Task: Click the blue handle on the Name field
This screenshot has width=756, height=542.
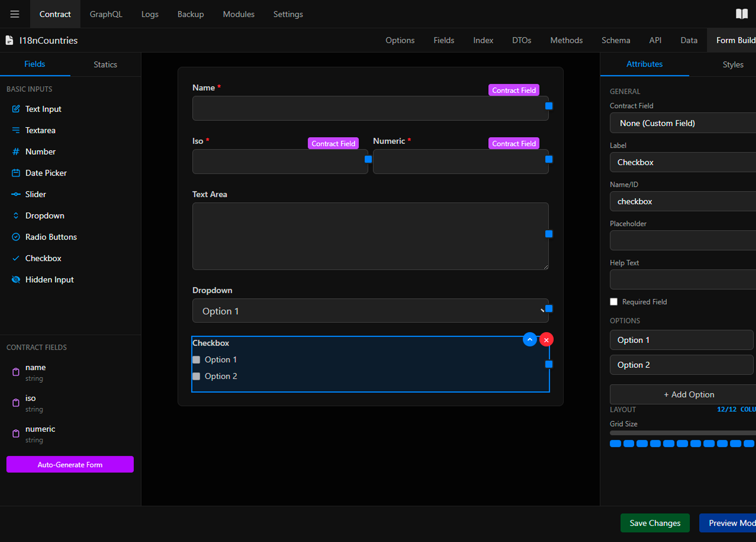Action: point(549,106)
